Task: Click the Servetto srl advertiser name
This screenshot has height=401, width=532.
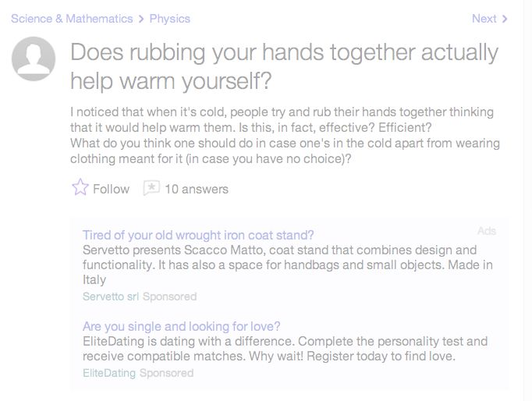Action: tap(111, 296)
